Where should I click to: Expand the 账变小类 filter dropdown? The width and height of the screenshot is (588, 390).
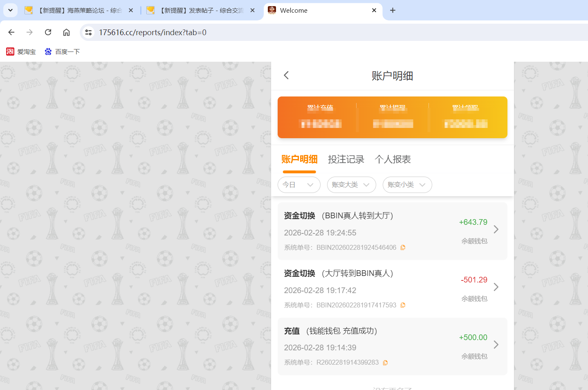[x=407, y=185]
